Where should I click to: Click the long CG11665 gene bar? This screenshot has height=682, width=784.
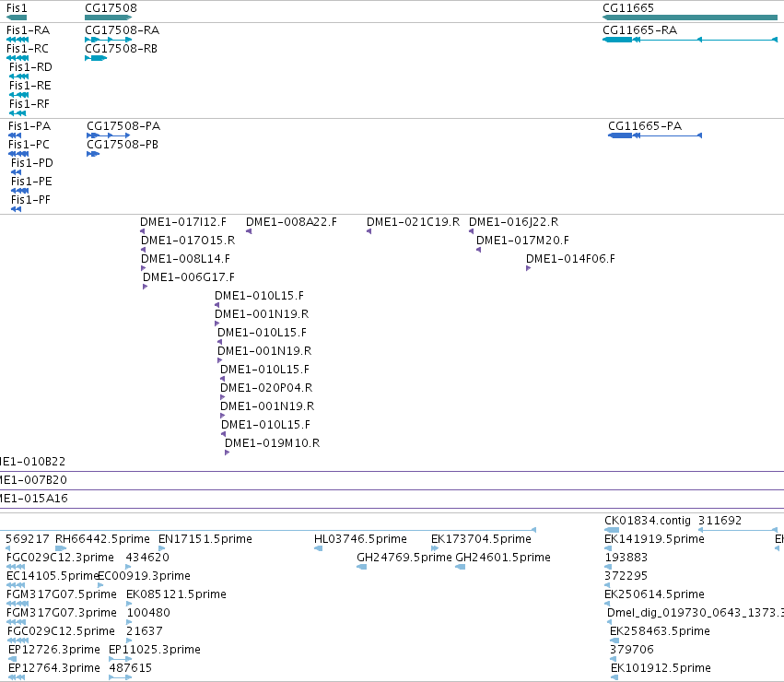click(690, 18)
